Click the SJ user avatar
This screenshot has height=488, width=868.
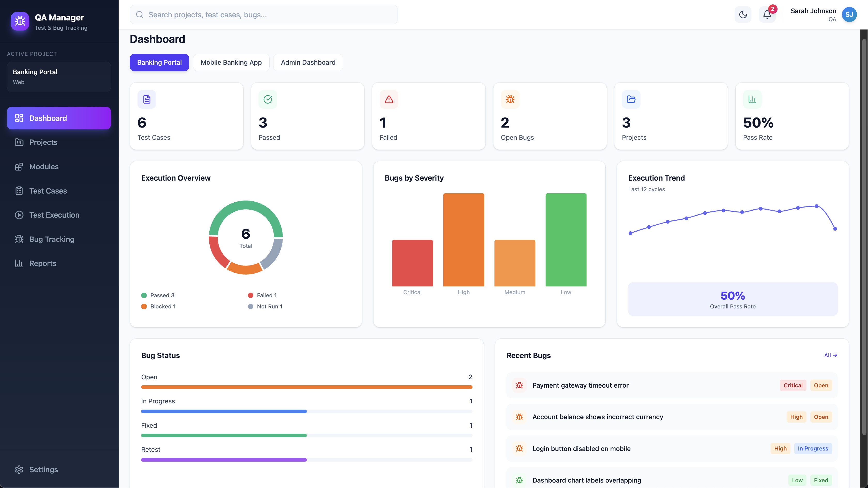point(849,14)
